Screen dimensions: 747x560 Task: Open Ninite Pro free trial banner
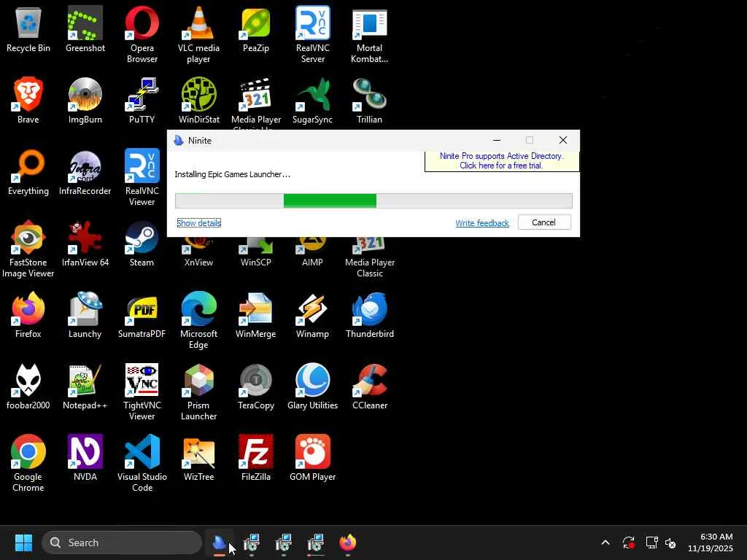tap(502, 161)
